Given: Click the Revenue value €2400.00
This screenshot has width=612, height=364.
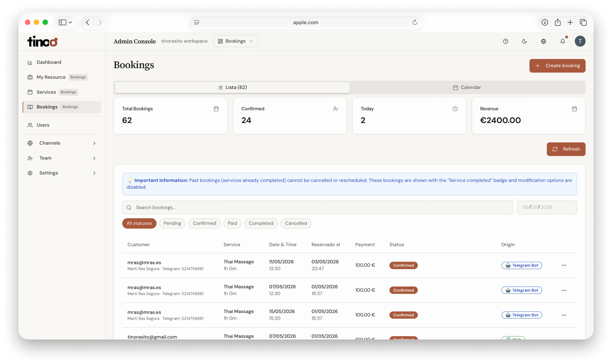Looking at the screenshot, I should [500, 121].
